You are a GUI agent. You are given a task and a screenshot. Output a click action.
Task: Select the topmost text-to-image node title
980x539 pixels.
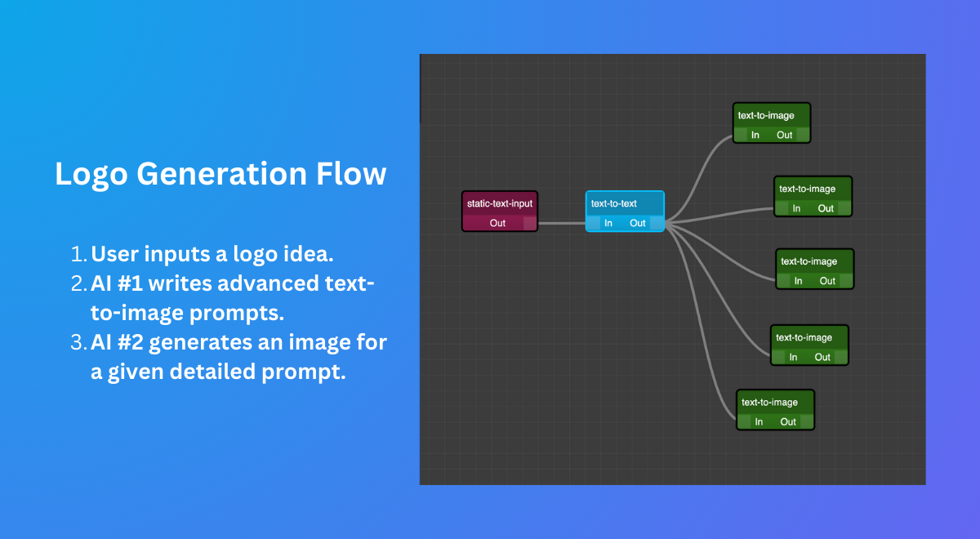766,115
